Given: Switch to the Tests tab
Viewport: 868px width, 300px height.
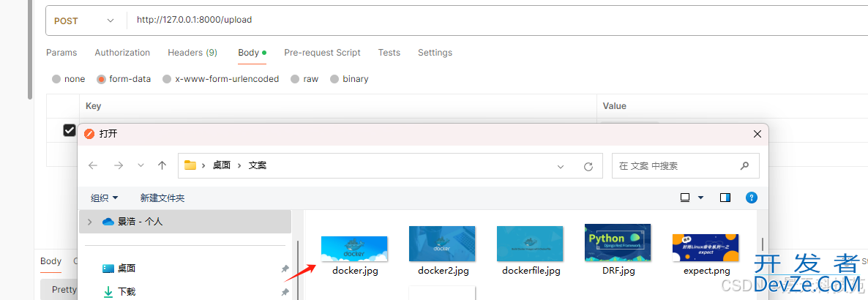Looking at the screenshot, I should 389,53.
